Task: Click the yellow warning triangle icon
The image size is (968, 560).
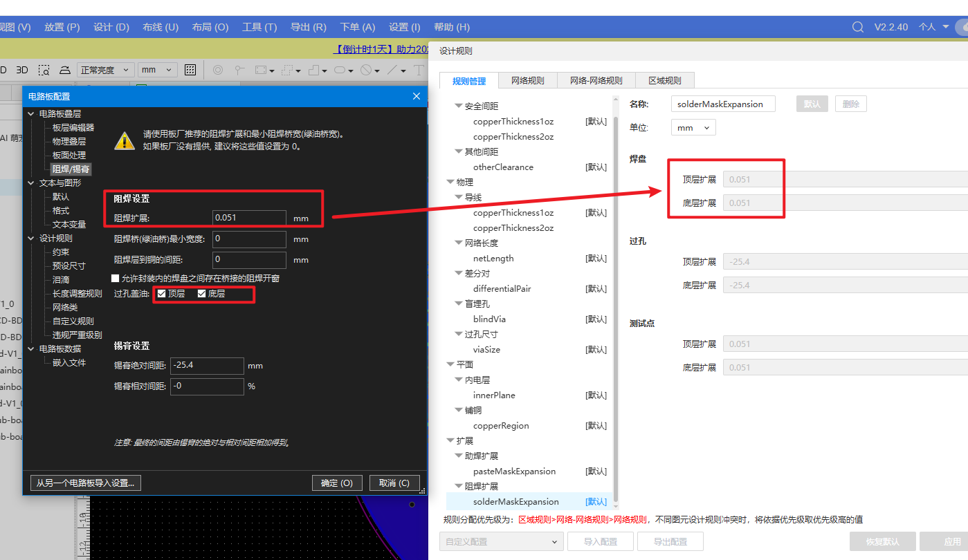Action: click(x=125, y=140)
